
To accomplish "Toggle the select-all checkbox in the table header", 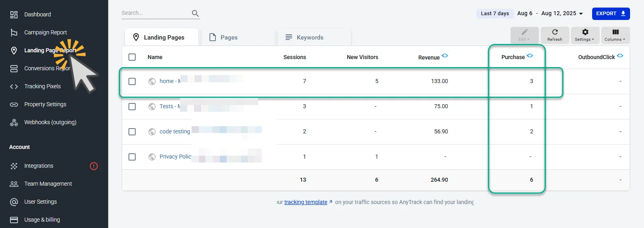I will point(132,57).
